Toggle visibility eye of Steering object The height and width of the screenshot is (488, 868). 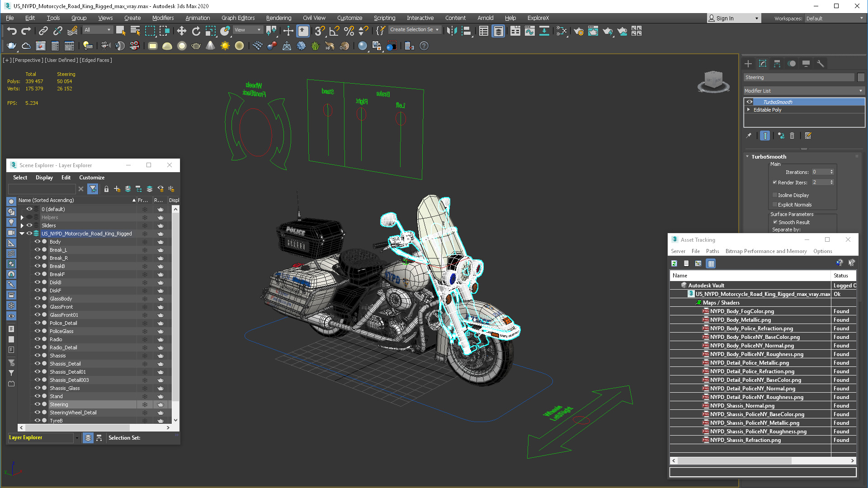click(38, 404)
